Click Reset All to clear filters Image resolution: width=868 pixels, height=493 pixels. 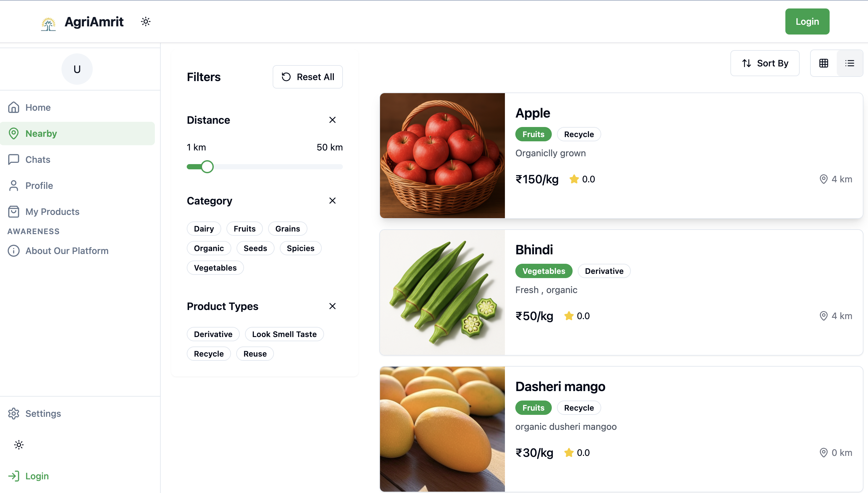coord(307,77)
